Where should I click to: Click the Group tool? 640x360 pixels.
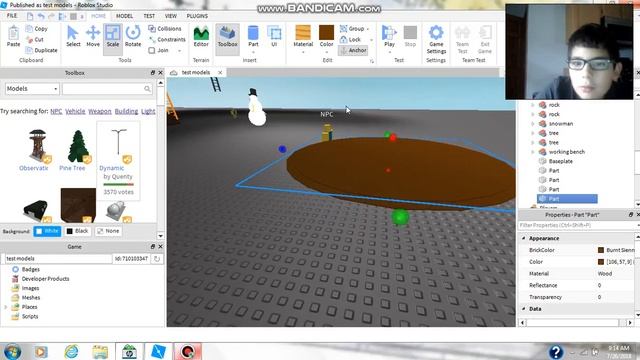[x=352, y=29]
